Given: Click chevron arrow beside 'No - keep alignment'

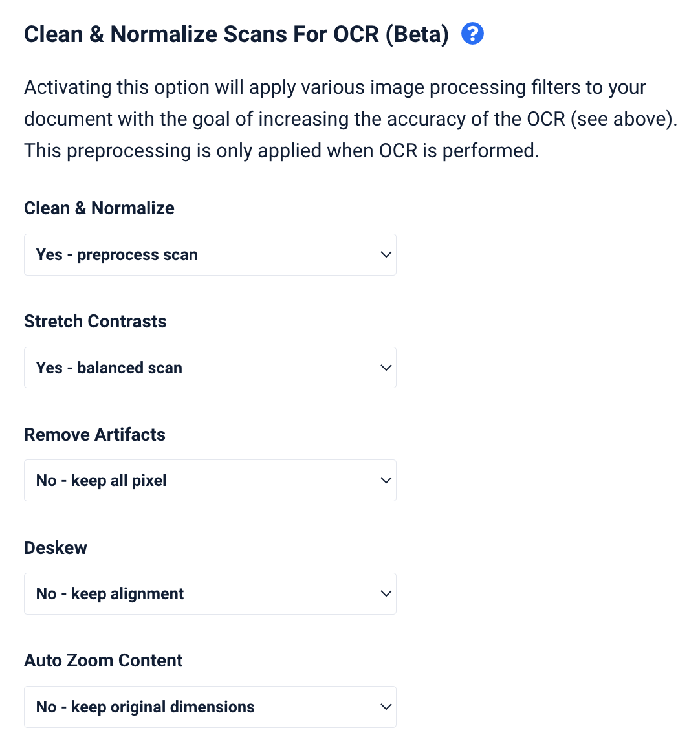Looking at the screenshot, I should [x=386, y=593].
